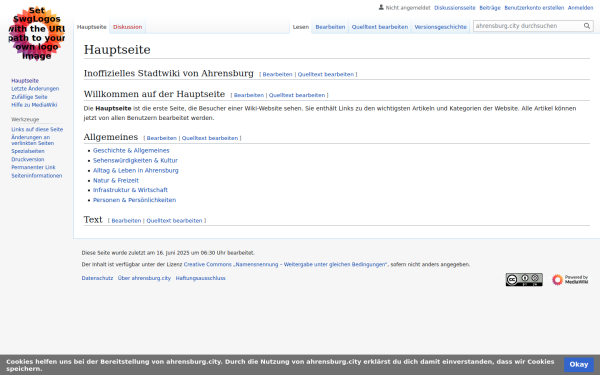Viewport: 600px width, 375px height.
Task: Open Natur & Freizeit article
Action: click(x=116, y=180)
